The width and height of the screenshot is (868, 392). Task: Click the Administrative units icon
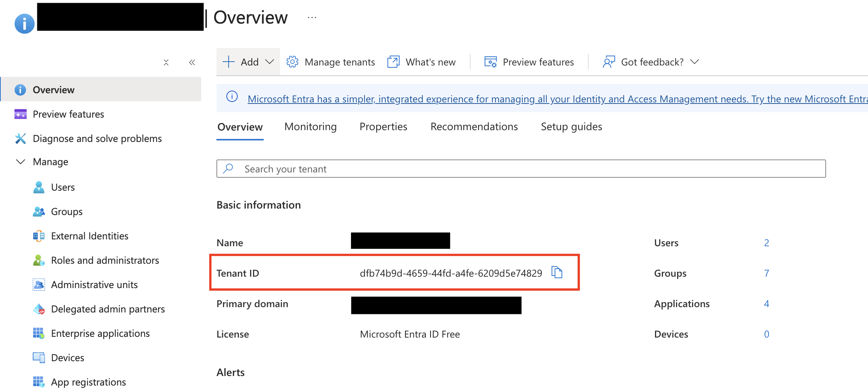tap(39, 285)
